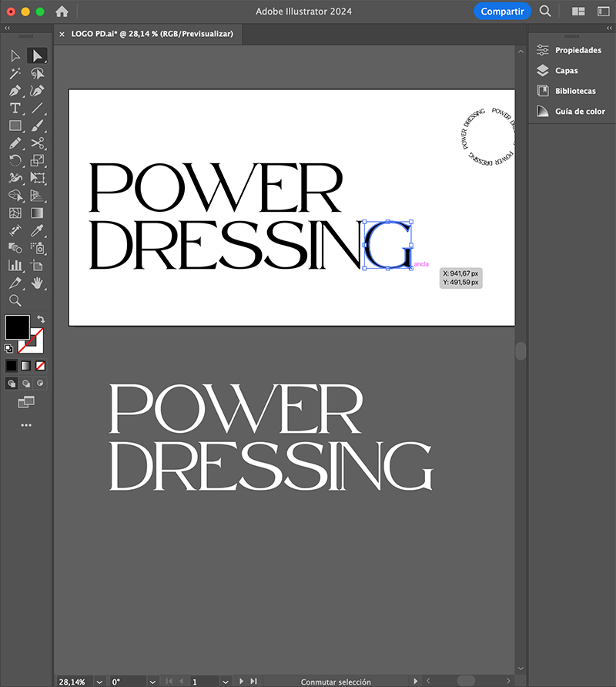Open the Guía de color panel
This screenshot has width=616, height=687.
pyautogui.click(x=572, y=111)
